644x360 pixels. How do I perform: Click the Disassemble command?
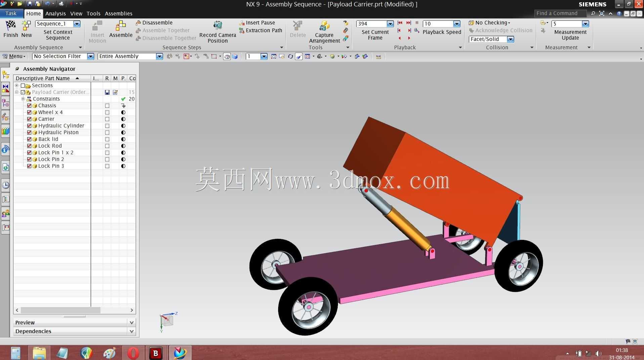coord(154,22)
